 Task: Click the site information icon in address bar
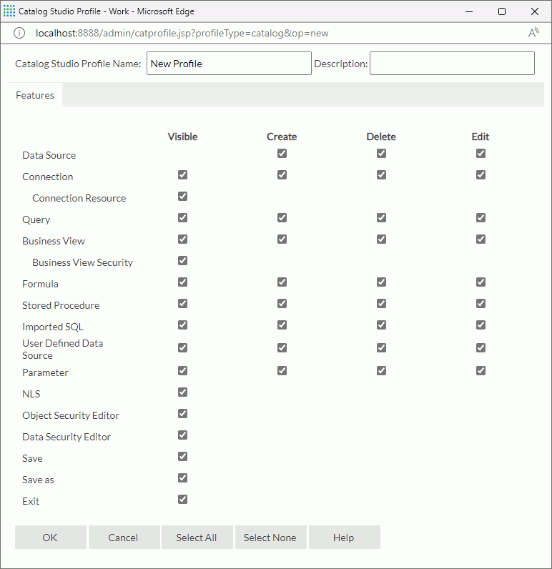click(x=19, y=33)
